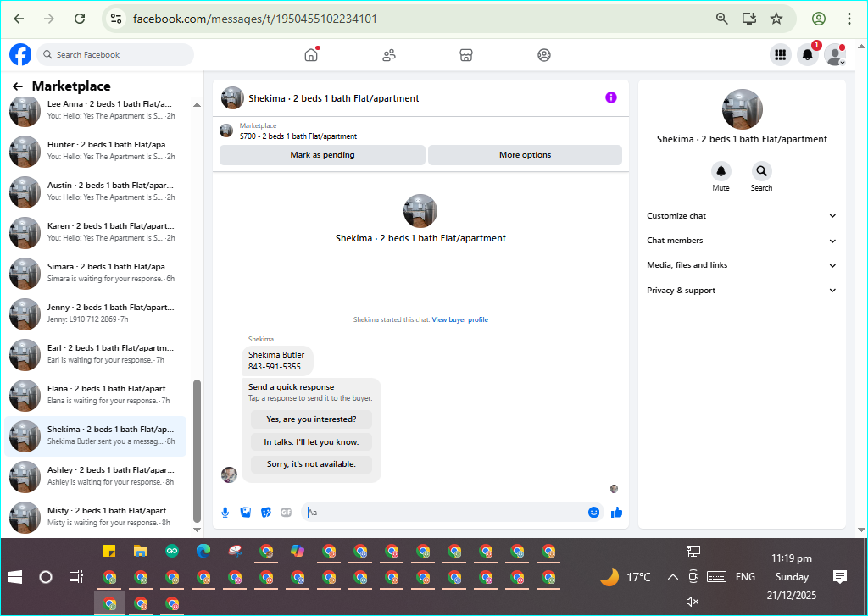This screenshot has width=868, height=616.
Task: Open the Austin conversation
Action: (96, 191)
